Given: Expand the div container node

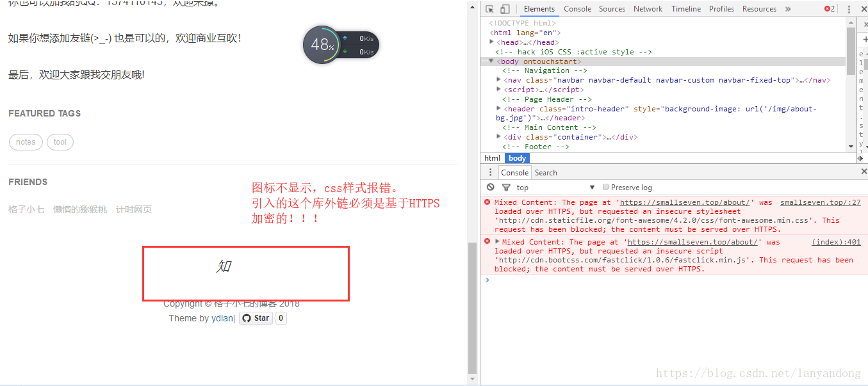Looking at the screenshot, I should click(x=499, y=137).
